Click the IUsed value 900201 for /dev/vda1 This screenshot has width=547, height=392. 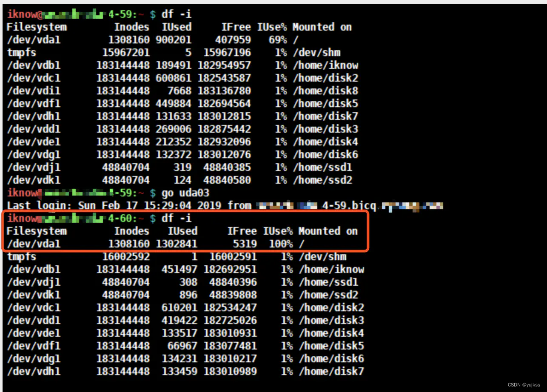[174, 40]
